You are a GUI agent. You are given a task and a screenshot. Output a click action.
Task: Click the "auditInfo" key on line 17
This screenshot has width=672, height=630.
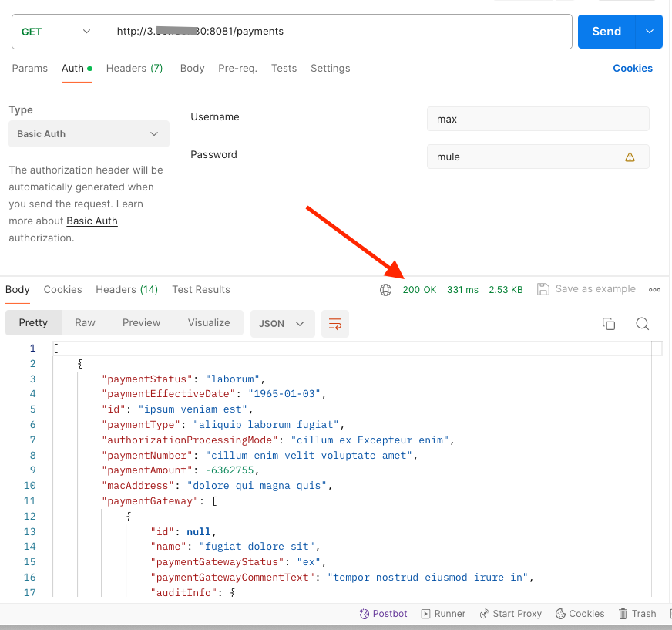(x=184, y=593)
